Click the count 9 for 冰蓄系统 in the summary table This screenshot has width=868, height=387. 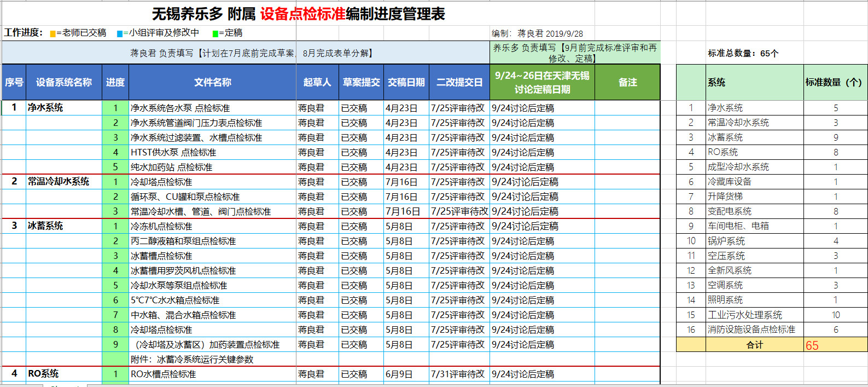point(836,137)
